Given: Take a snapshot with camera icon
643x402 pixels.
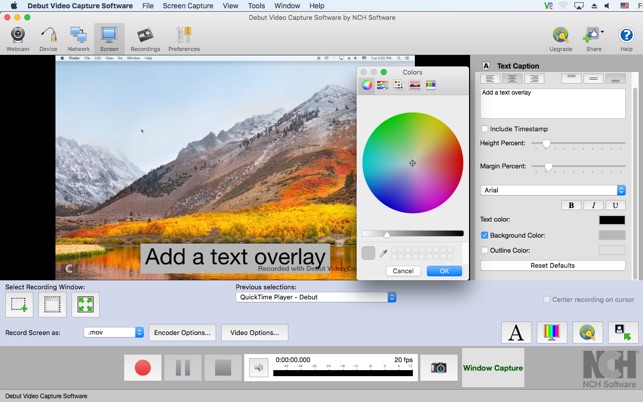Looking at the screenshot, I should coord(439,368).
